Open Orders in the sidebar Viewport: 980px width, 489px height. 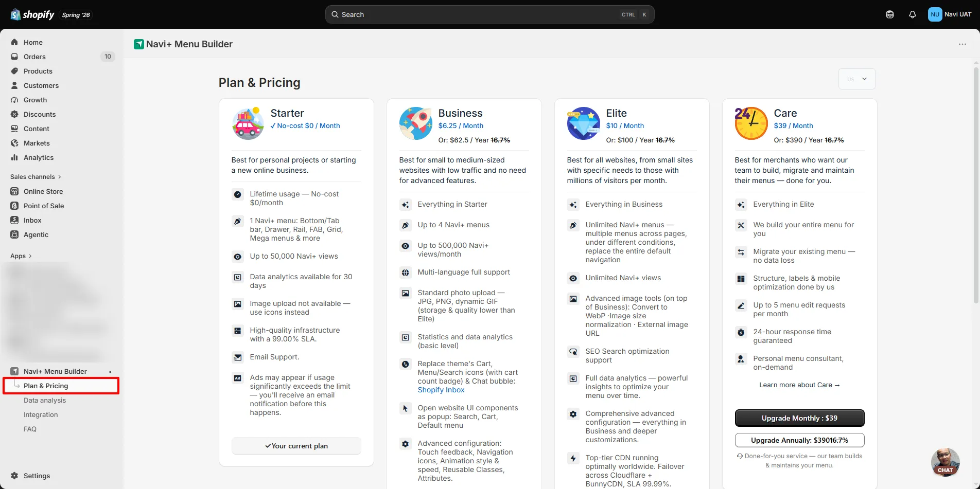pyautogui.click(x=34, y=57)
